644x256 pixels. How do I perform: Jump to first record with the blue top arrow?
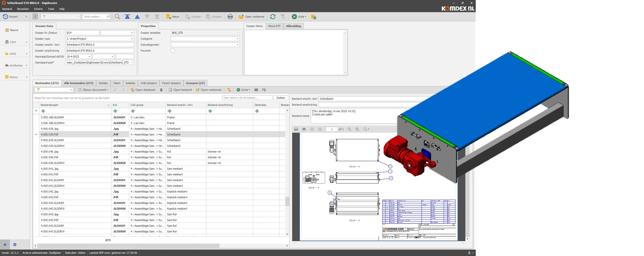(127, 16)
